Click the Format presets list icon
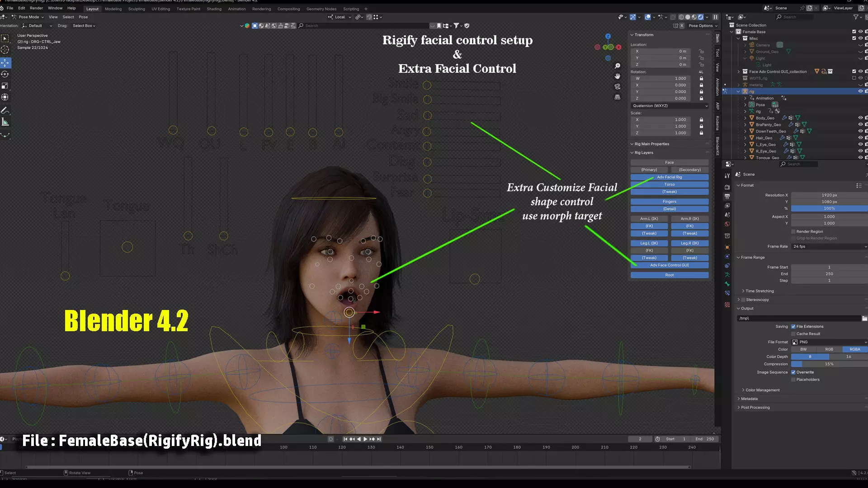868x488 pixels. point(859,186)
